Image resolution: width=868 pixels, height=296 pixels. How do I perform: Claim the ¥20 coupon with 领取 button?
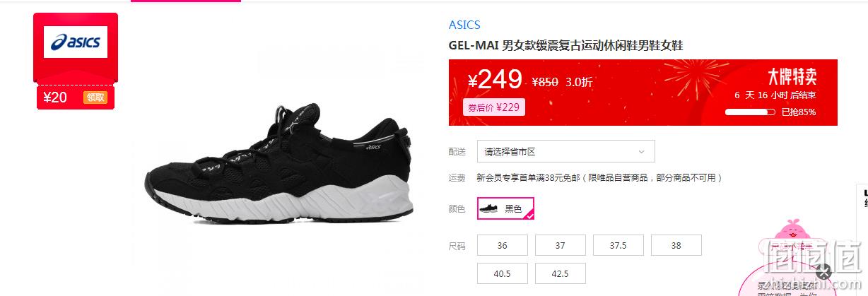tap(95, 97)
